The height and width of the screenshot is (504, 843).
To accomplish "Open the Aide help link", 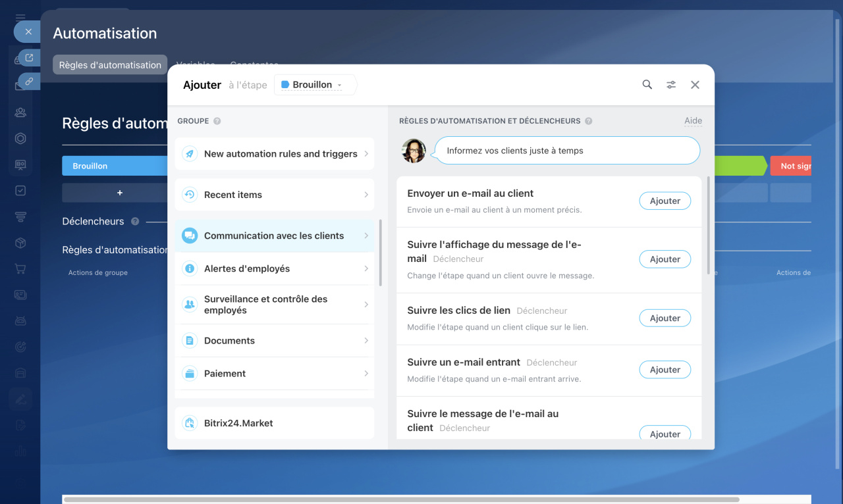I will tap(693, 121).
